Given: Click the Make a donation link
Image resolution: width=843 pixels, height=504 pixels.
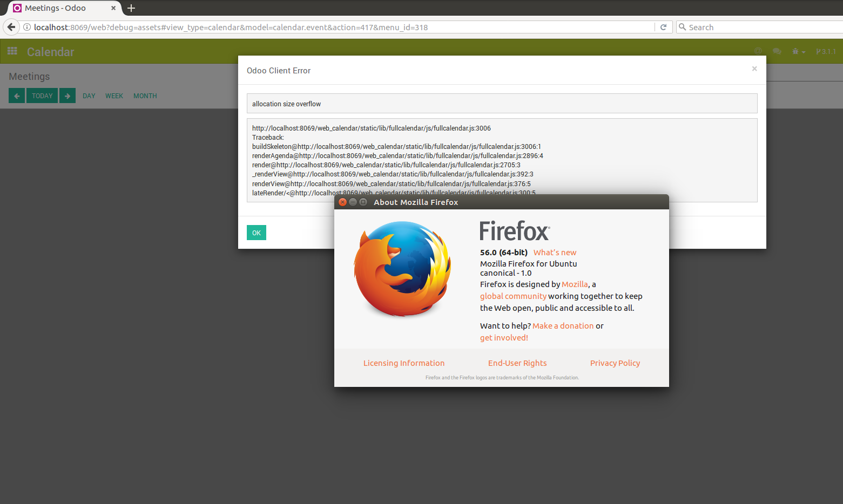Looking at the screenshot, I should 563,325.
